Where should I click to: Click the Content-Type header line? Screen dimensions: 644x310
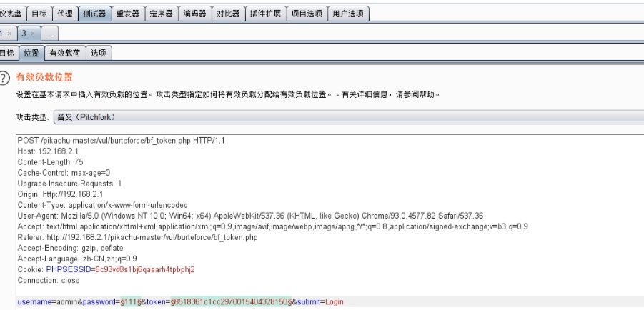(x=103, y=205)
